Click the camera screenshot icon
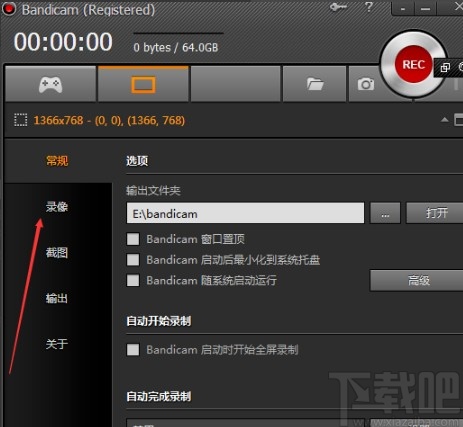 click(366, 84)
